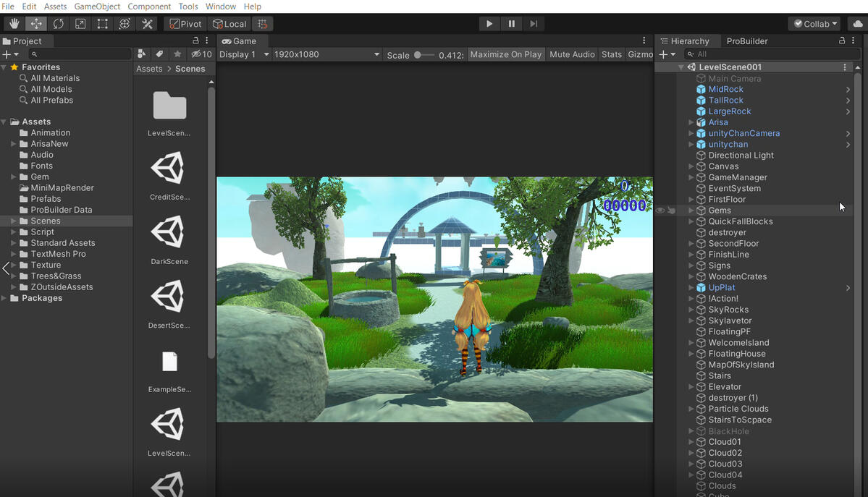The width and height of the screenshot is (868, 497).
Task: Enable Mute Audio in Game view
Action: click(x=572, y=54)
